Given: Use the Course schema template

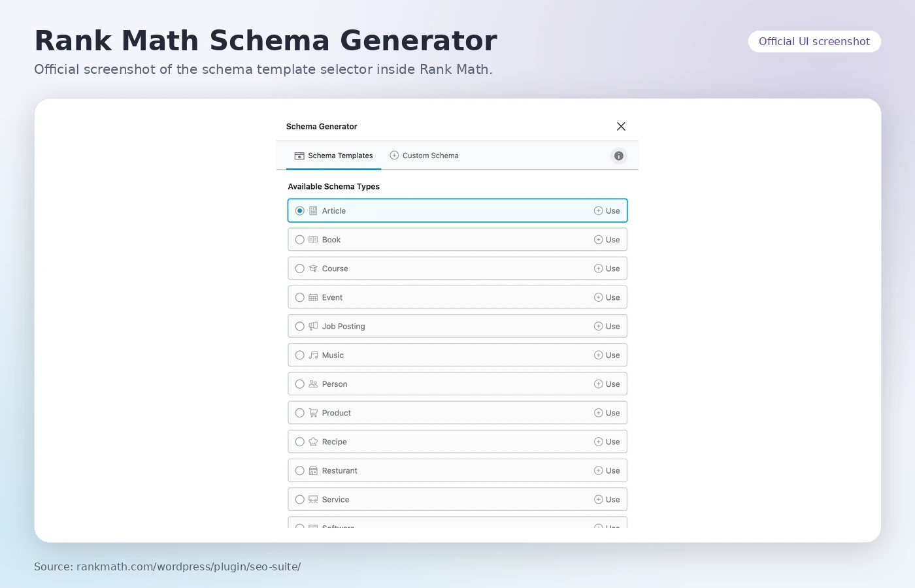Looking at the screenshot, I should pos(607,269).
